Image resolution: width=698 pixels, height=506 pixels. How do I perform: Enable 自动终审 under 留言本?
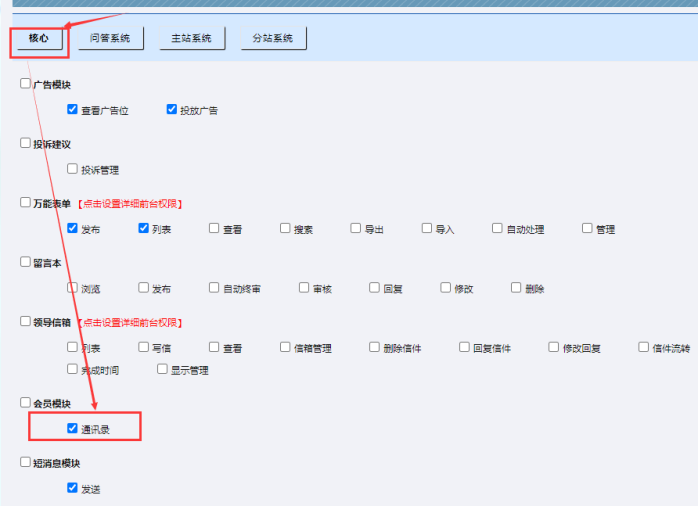(x=214, y=288)
